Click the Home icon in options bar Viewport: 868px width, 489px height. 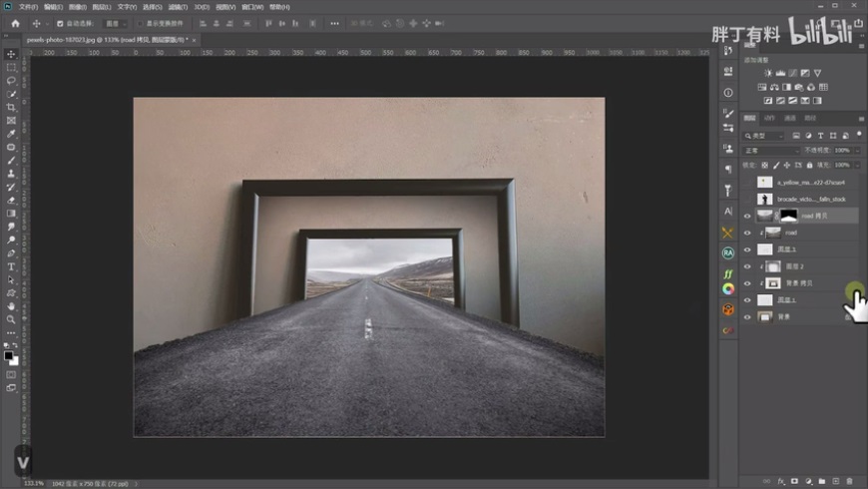coord(15,23)
